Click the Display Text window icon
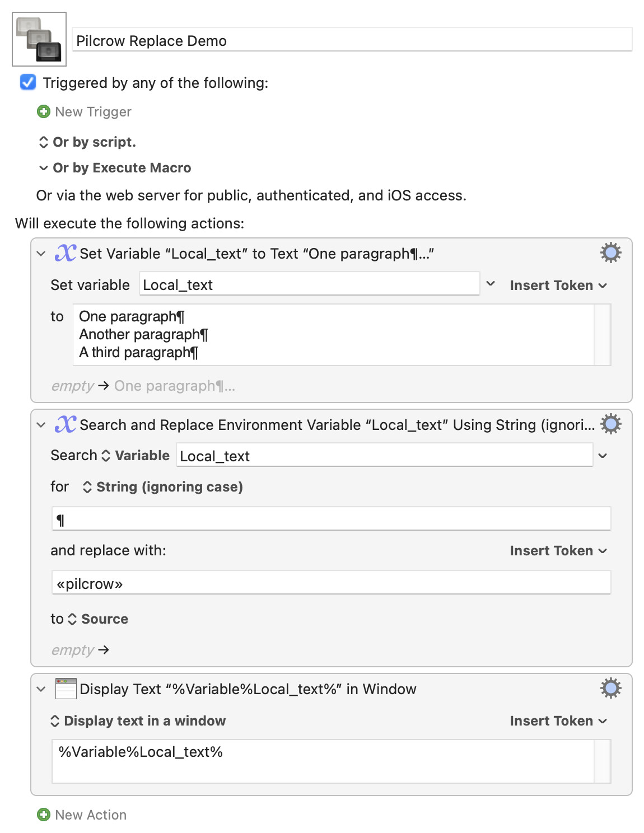This screenshot has height=833, width=644. point(66,689)
